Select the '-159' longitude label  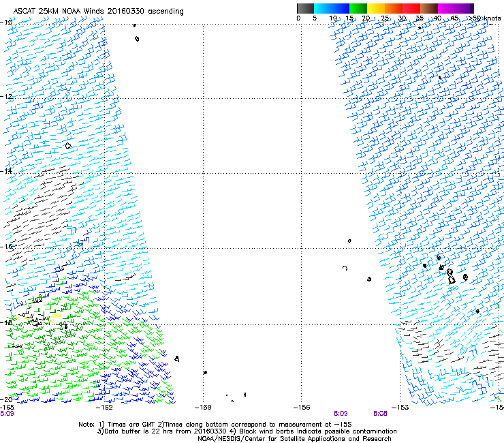click(x=203, y=408)
